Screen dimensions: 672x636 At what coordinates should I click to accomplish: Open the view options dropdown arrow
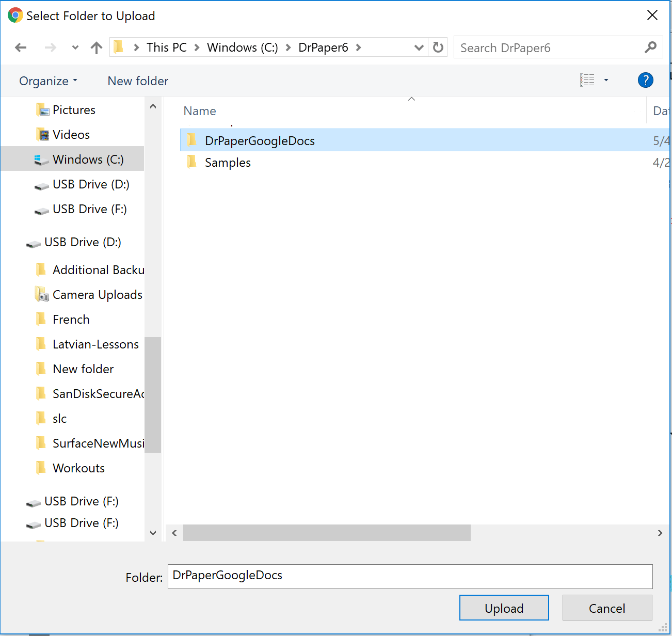coord(606,80)
